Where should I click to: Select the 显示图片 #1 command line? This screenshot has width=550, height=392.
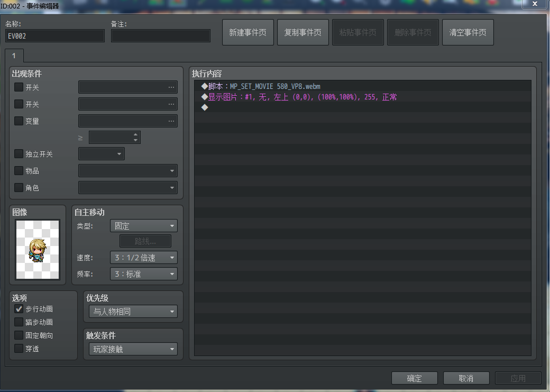(x=363, y=97)
